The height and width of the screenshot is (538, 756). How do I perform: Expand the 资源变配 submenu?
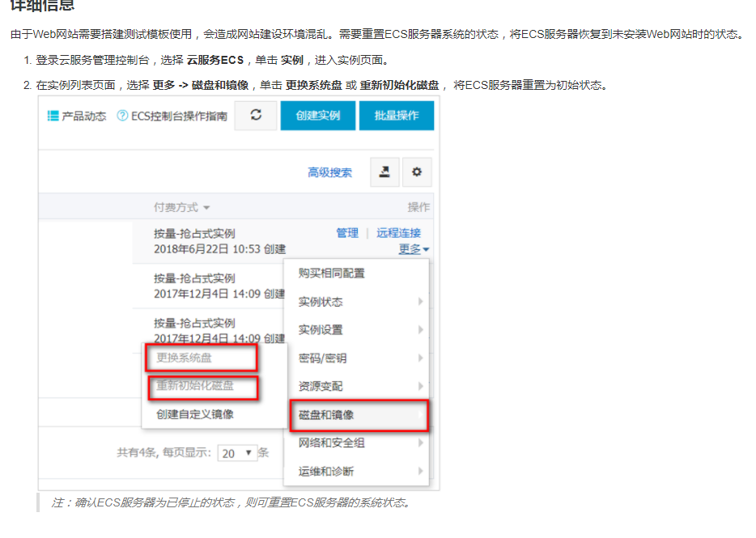click(356, 386)
